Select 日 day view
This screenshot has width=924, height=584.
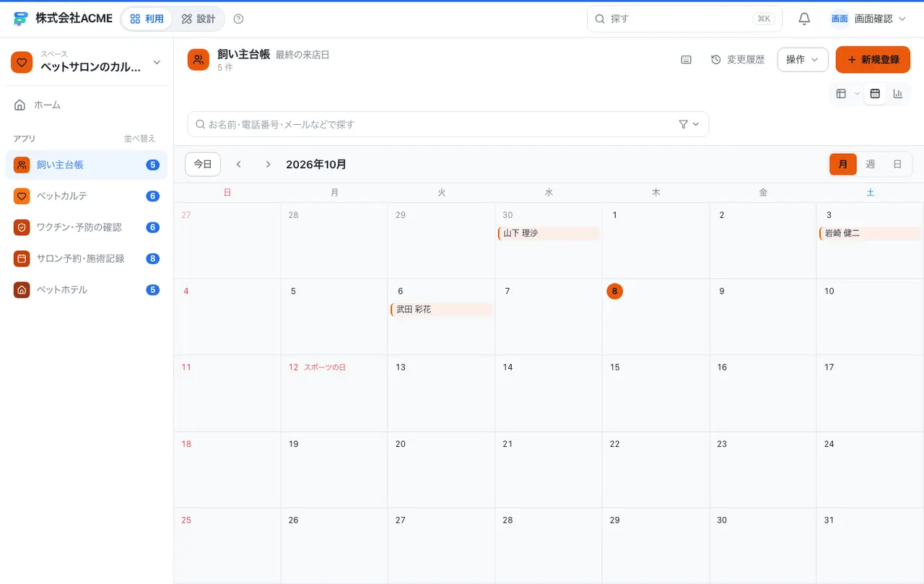(x=897, y=165)
